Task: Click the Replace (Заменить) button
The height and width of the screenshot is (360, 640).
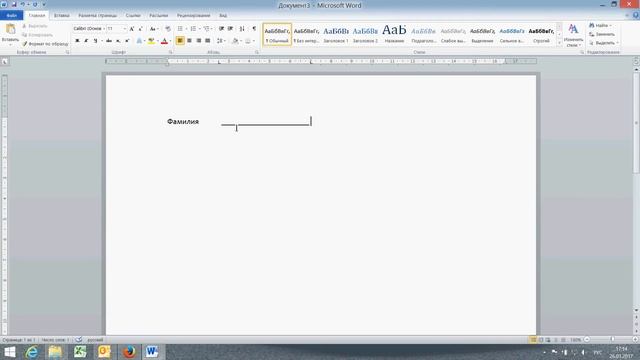Action: pos(602,34)
